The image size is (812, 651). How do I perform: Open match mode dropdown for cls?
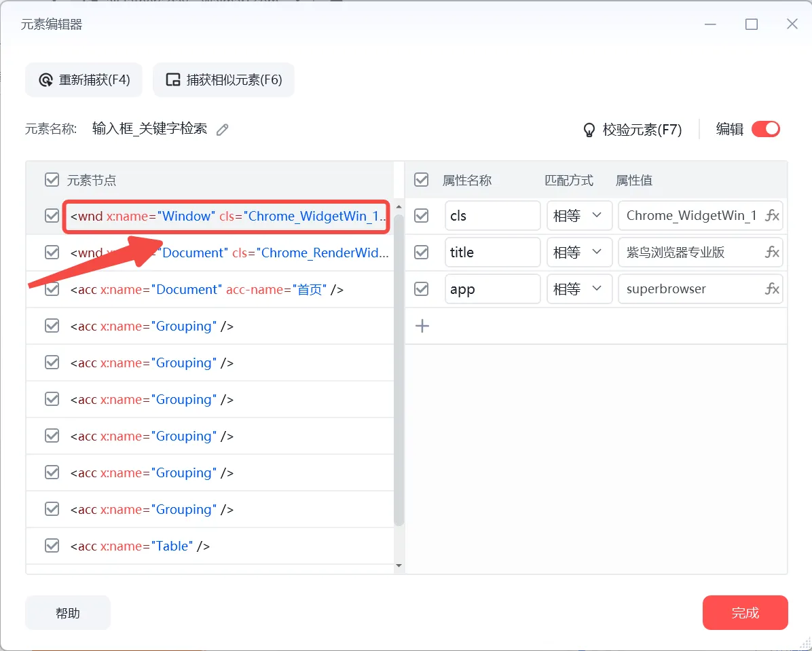(x=580, y=215)
